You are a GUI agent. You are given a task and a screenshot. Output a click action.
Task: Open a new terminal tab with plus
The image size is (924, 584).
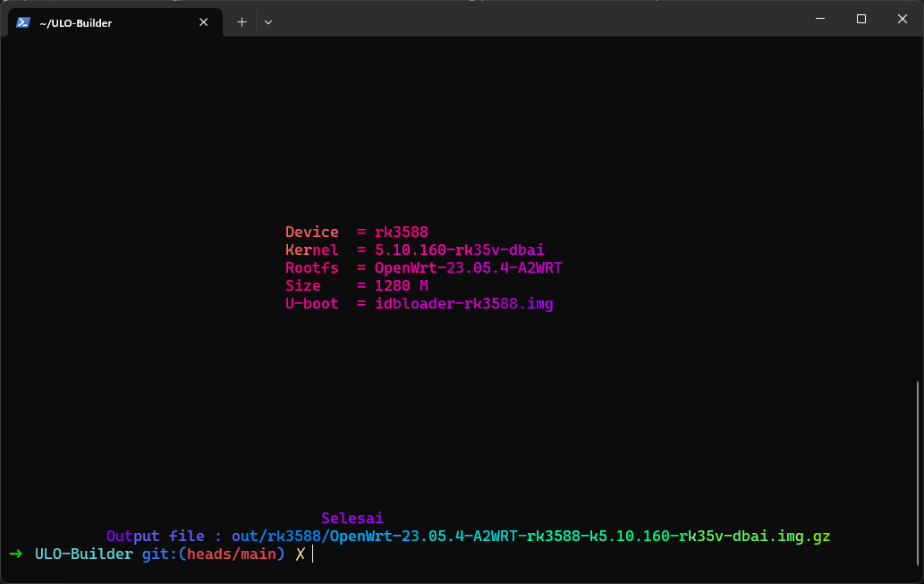242,22
